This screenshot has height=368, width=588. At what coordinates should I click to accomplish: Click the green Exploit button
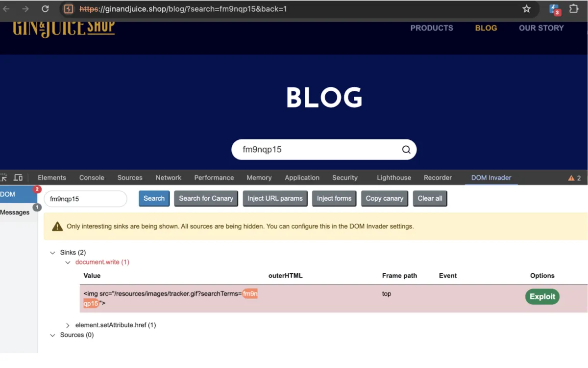point(542,296)
